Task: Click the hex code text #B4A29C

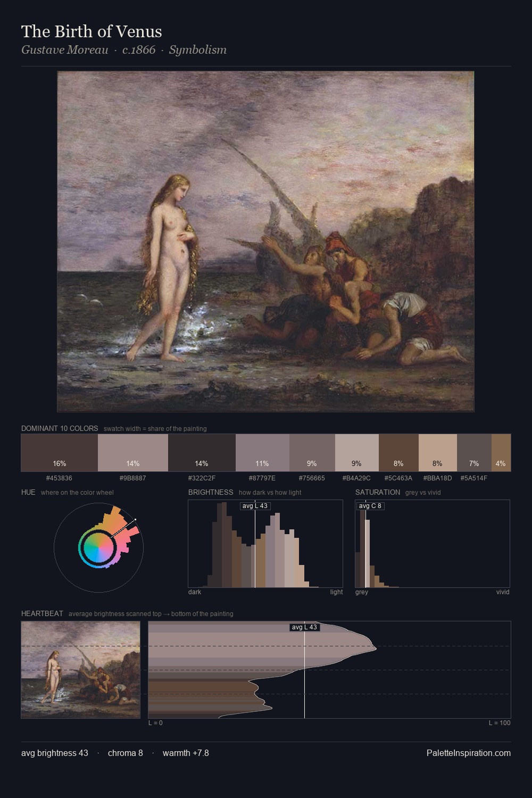Action: (356, 478)
